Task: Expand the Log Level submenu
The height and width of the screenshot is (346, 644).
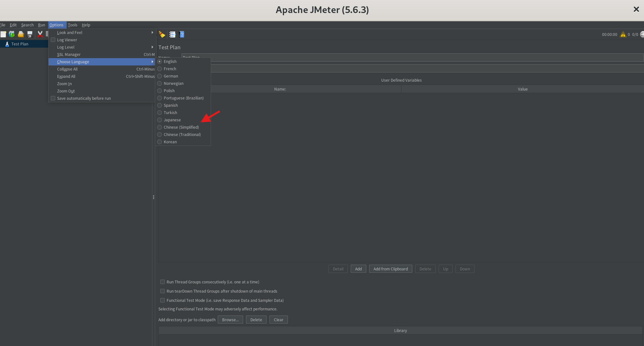Action: (102, 47)
